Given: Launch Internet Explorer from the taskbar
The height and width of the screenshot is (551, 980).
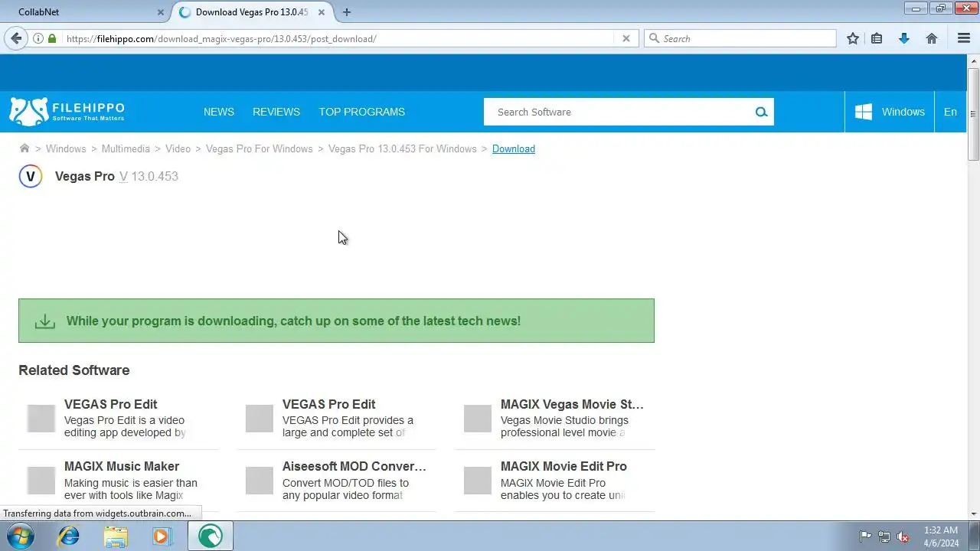Looking at the screenshot, I should [x=69, y=536].
